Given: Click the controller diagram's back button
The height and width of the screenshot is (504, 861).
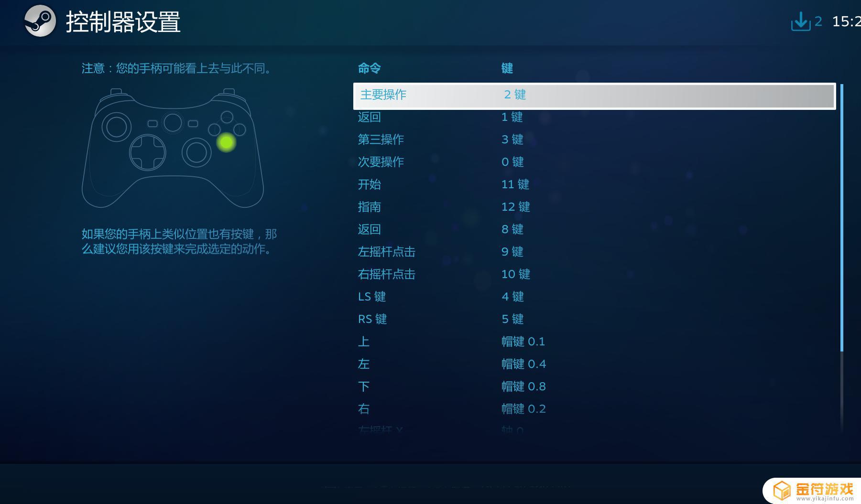Looking at the screenshot, I should point(153,124).
